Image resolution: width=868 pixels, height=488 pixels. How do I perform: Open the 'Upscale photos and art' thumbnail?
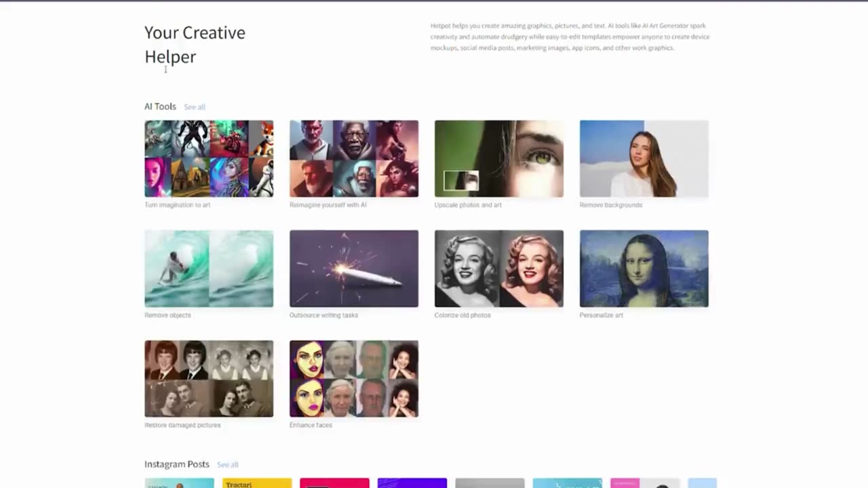[499, 159]
